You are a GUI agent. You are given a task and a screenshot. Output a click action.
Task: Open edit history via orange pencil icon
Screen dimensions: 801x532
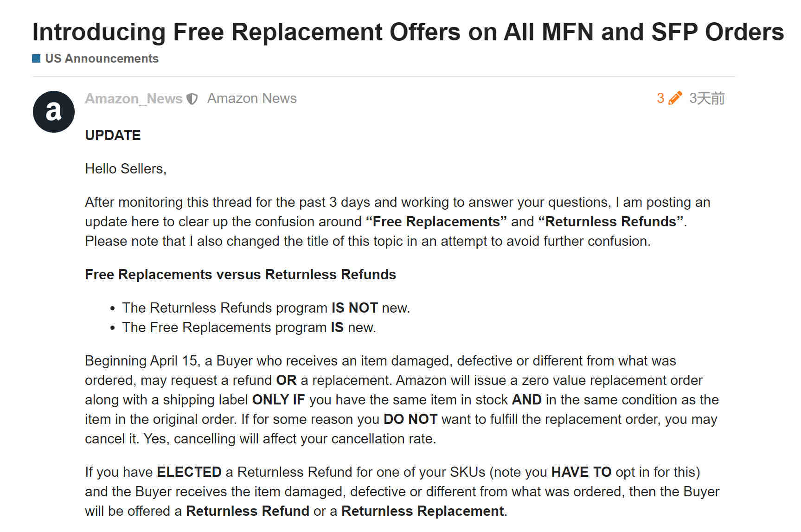tap(675, 98)
